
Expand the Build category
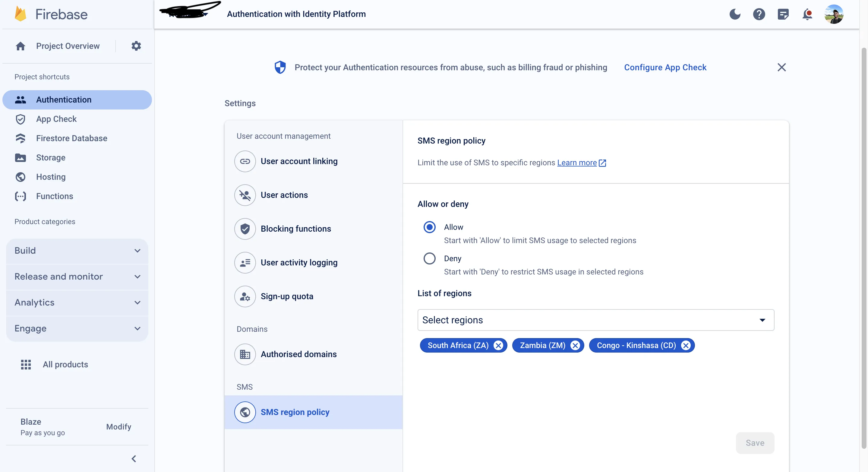tap(77, 251)
